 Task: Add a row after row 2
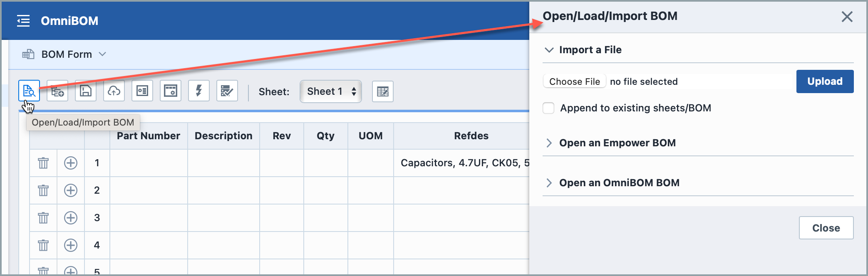pyautogui.click(x=71, y=190)
